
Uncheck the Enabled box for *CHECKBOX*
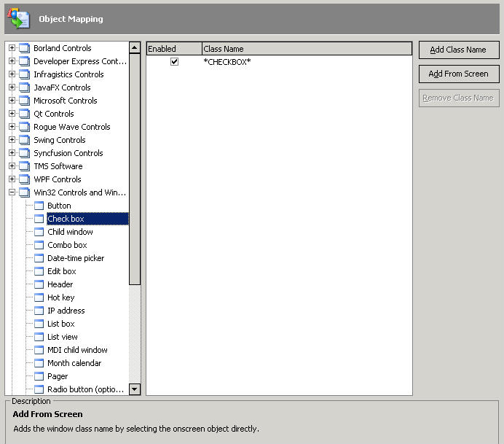[x=174, y=62]
